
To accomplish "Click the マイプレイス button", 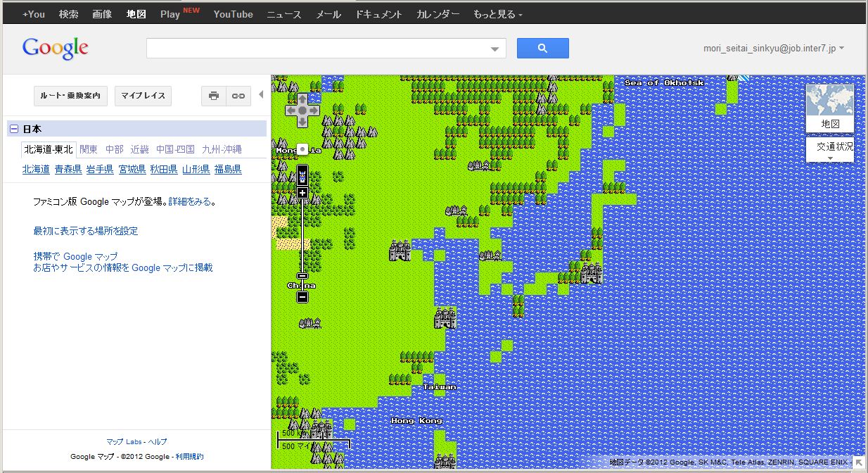I will 143,96.
